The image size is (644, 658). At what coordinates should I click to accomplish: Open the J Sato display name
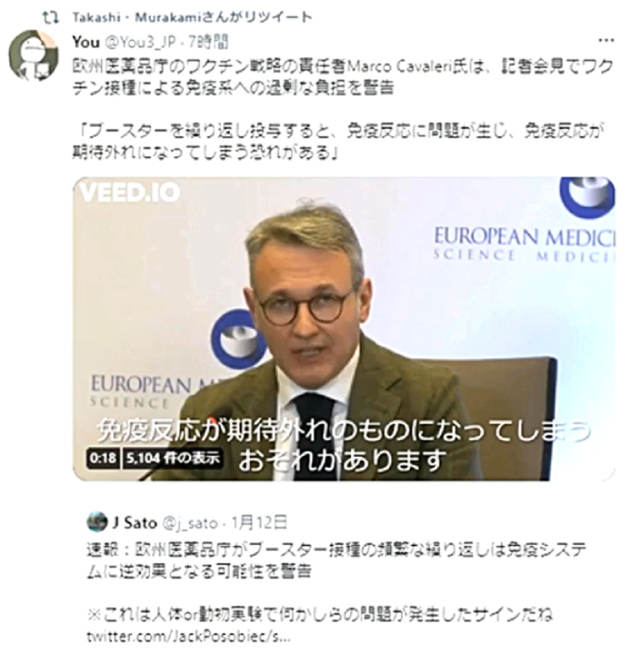[x=134, y=523]
